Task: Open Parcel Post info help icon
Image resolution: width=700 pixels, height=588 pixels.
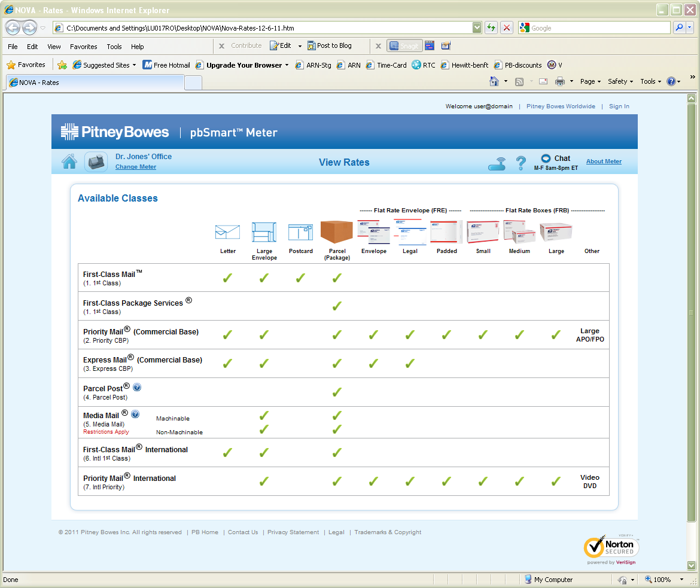Action: click(x=137, y=387)
